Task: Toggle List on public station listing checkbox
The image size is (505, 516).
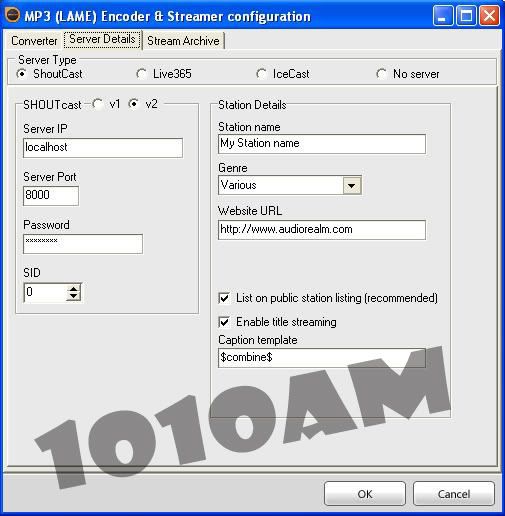Action: (x=224, y=298)
